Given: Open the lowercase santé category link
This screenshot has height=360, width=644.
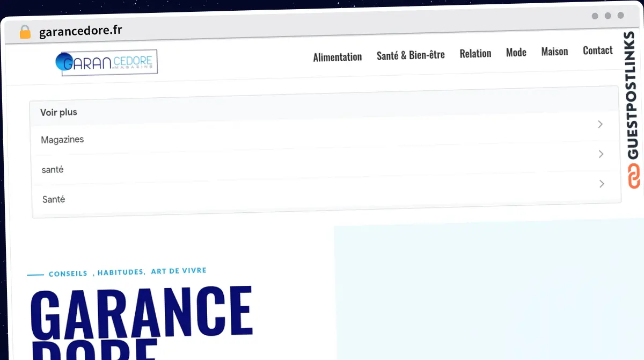Looking at the screenshot, I should tap(53, 170).
